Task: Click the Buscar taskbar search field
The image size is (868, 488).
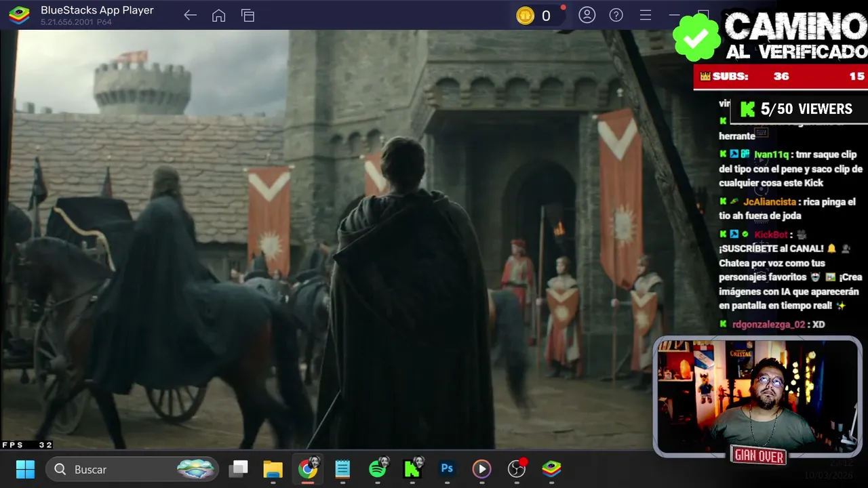Action: (x=132, y=469)
